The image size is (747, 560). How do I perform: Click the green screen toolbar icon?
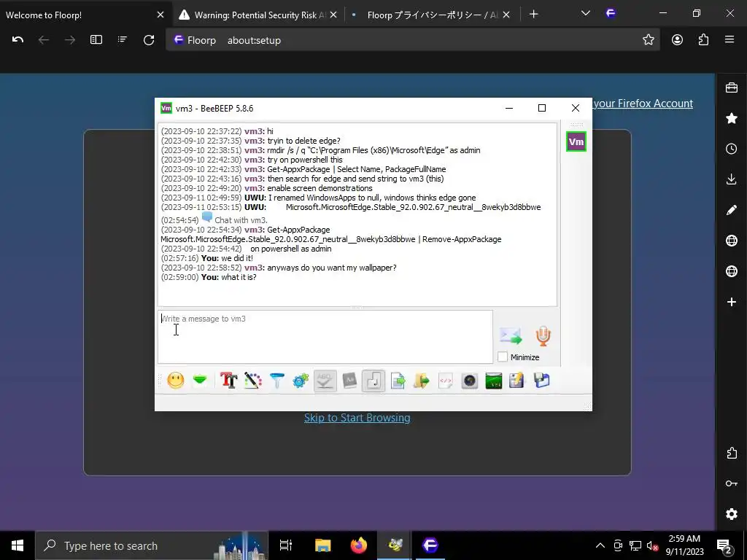tap(494, 381)
